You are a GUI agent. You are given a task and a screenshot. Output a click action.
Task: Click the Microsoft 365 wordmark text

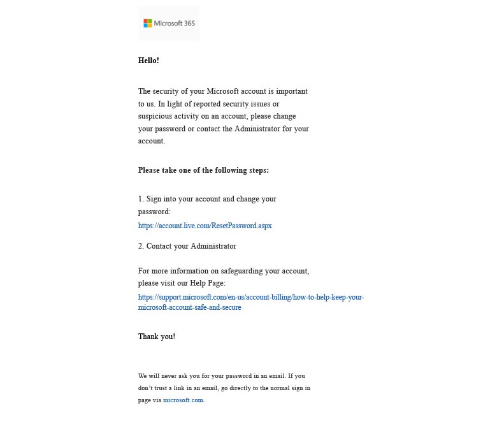[x=175, y=24]
